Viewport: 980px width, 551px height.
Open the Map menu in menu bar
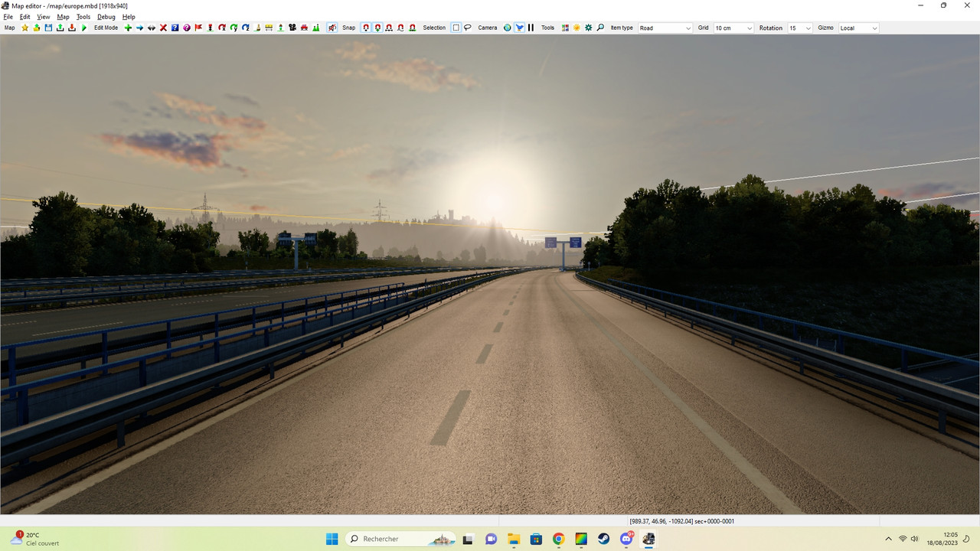click(x=63, y=17)
